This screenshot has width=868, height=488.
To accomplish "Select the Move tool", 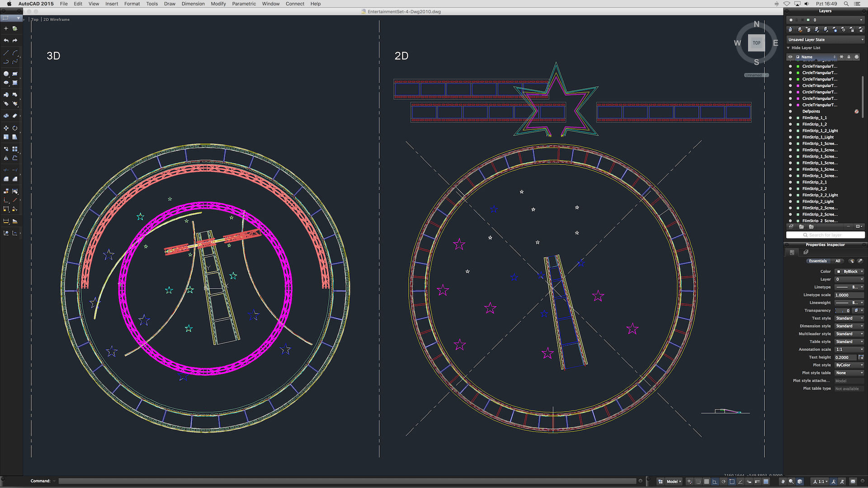I will [6, 128].
